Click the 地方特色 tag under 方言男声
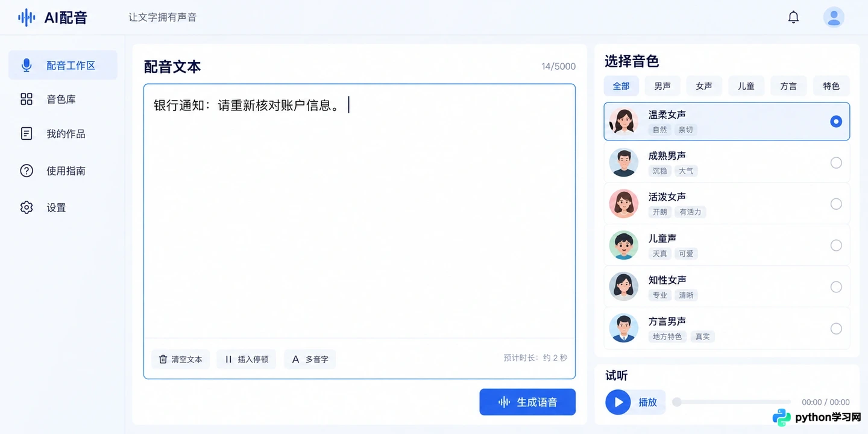 click(667, 337)
